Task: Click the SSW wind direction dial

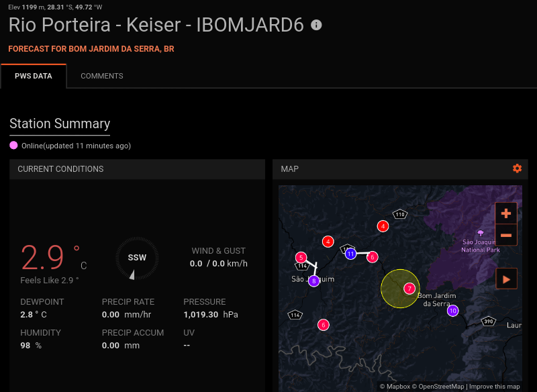Action: point(137,258)
